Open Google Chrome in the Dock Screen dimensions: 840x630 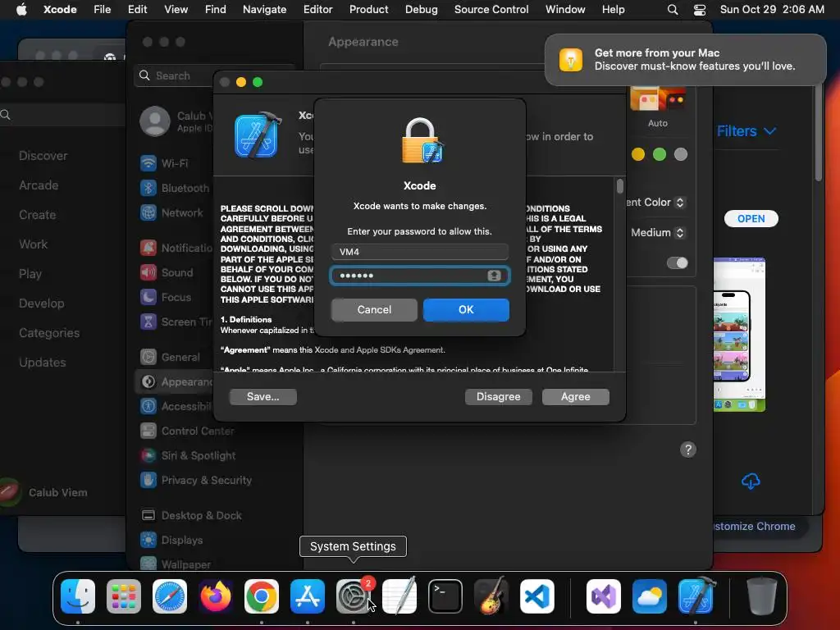point(262,596)
